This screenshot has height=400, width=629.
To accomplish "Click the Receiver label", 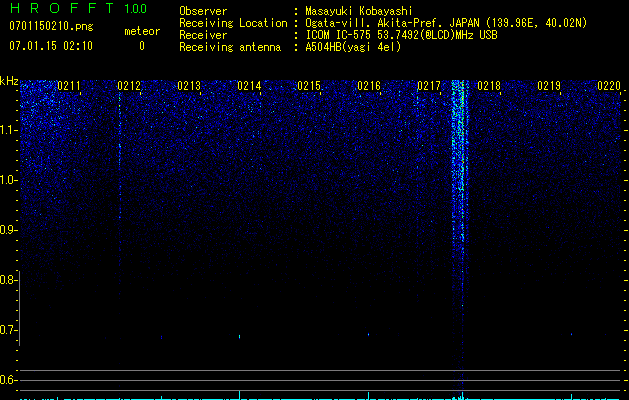I will (203, 35).
